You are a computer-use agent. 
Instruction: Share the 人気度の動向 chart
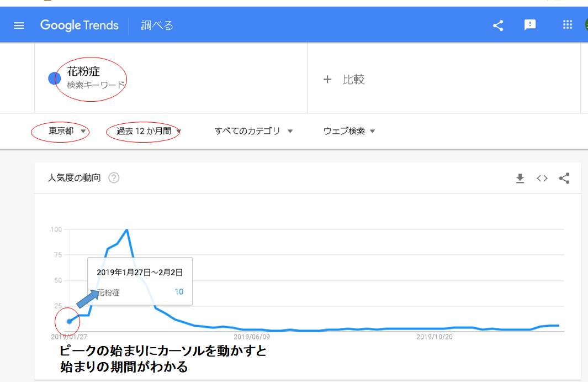click(564, 178)
